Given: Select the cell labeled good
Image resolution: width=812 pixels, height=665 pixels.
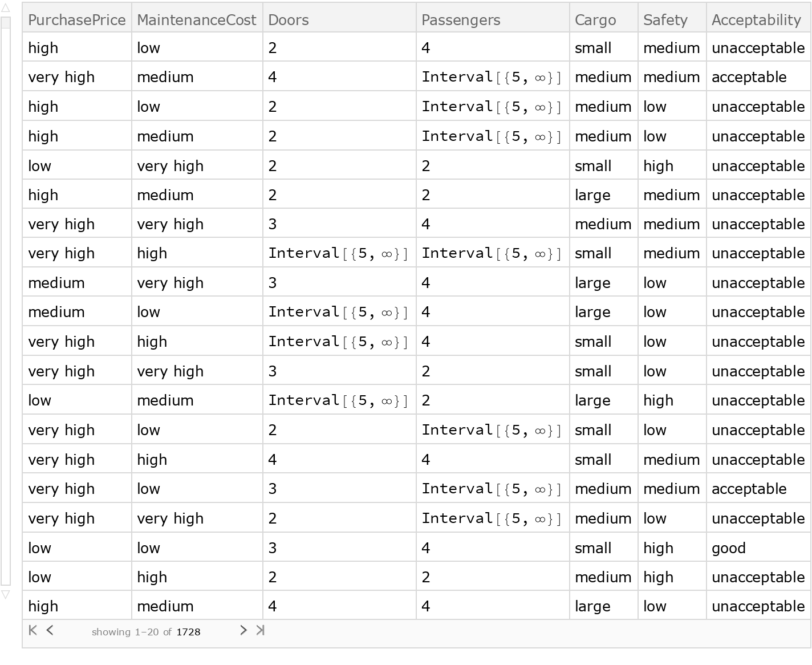Looking at the screenshot, I should pos(728,548).
